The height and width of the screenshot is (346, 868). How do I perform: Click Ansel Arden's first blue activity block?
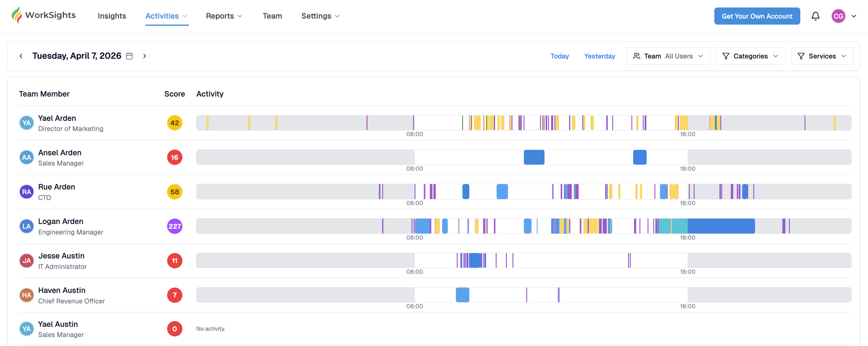click(x=534, y=157)
